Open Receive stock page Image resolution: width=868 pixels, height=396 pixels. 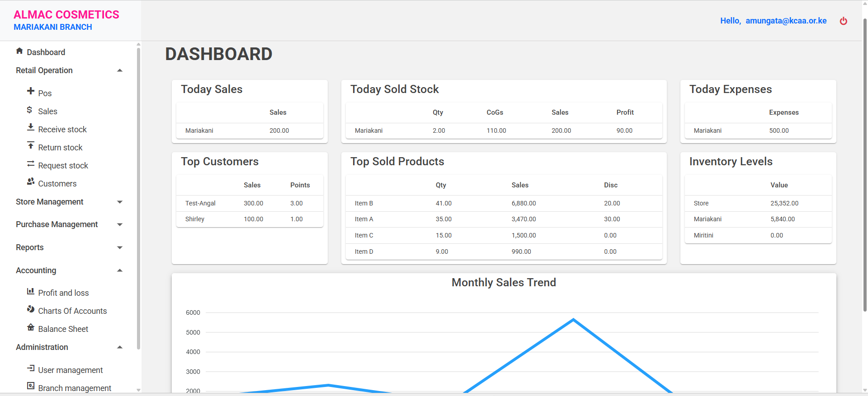tap(62, 130)
